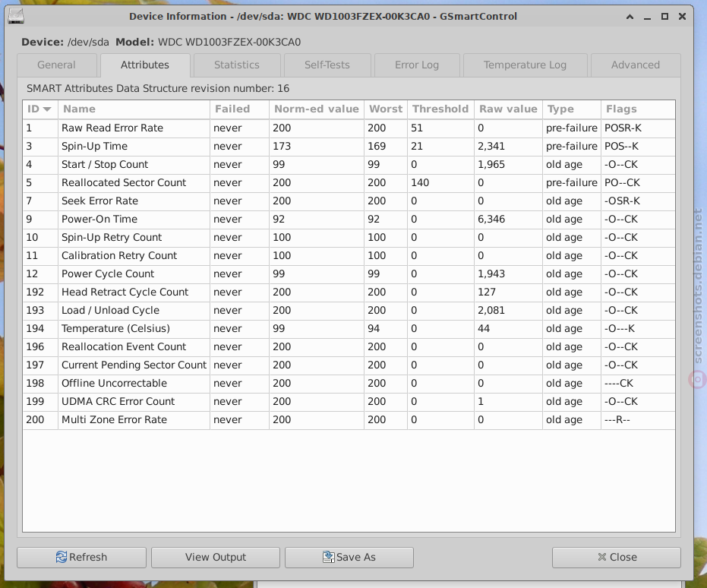Click the Load / Unload Cycle row
Viewport: 707px width, 588px height.
click(x=349, y=311)
